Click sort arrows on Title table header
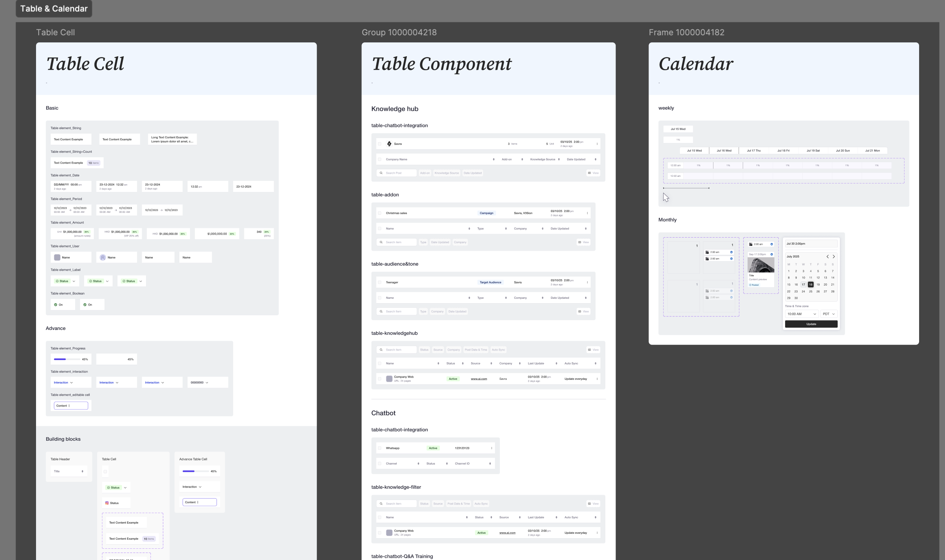This screenshot has width=945, height=560. (x=82, y=471)
